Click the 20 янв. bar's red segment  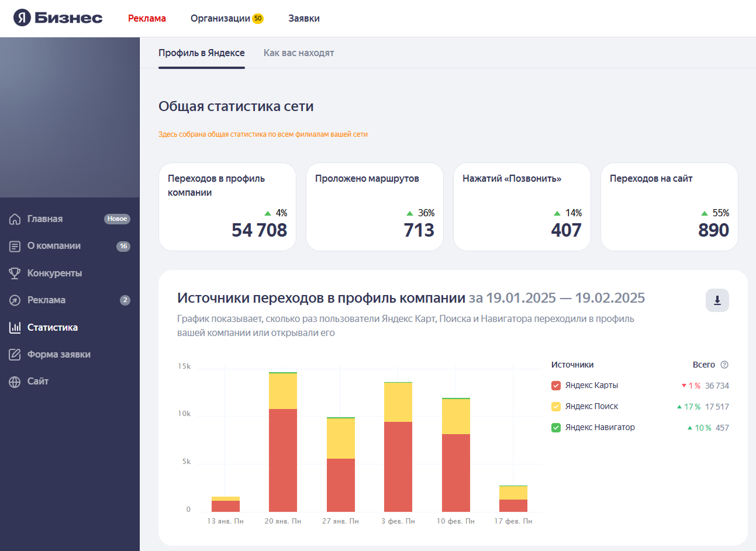pyautogui.click(x=283, y=460)
